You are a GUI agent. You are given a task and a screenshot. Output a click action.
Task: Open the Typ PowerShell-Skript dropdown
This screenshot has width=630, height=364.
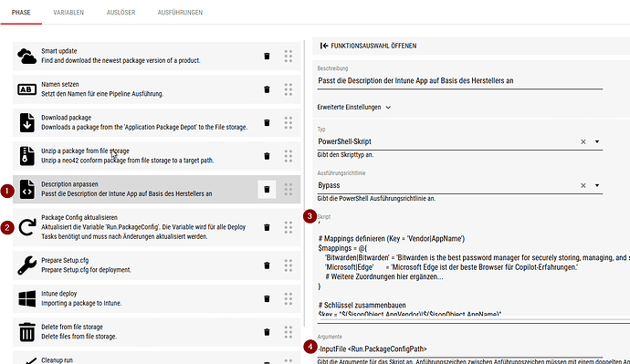coord(597,141)
